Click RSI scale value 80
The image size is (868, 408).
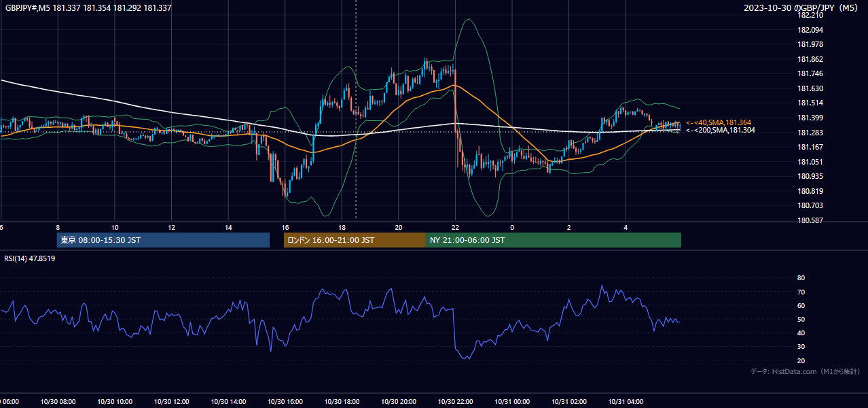pos(801,278)
